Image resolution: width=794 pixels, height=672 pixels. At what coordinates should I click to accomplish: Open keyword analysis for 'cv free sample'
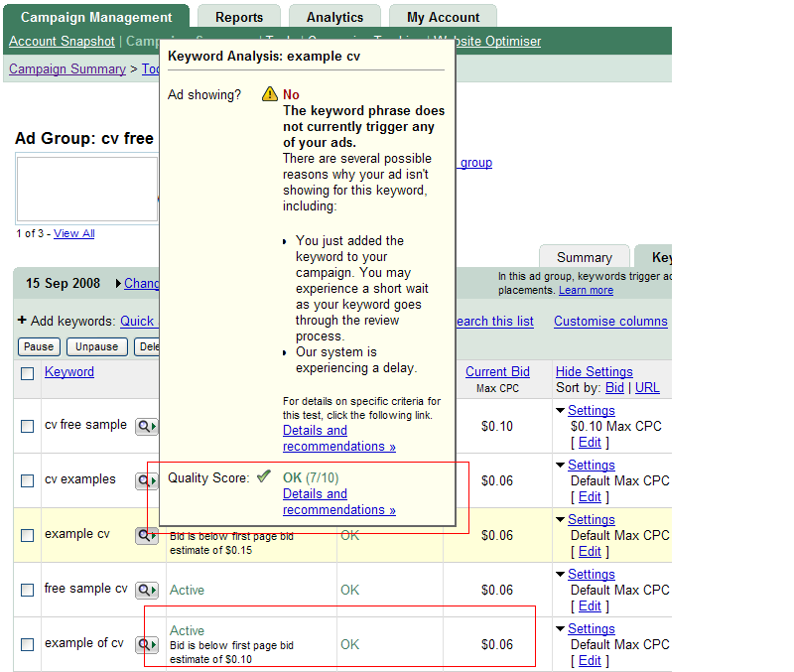pos(146,427)
